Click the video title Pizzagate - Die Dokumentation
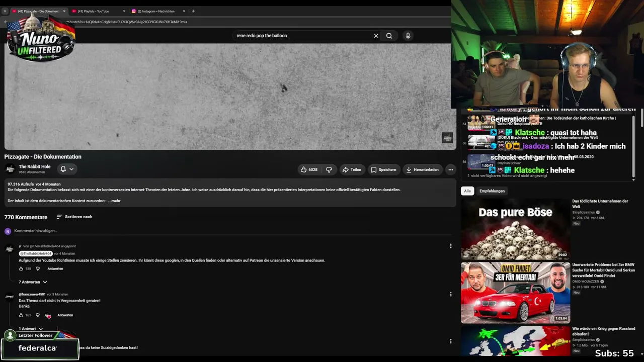The height and width of the screenshot is (362, 644). 43,157
